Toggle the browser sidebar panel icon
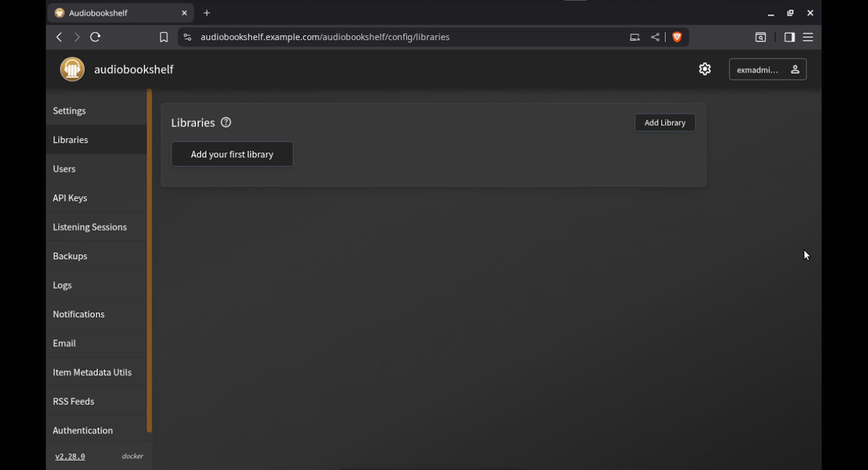 point(789,37)
